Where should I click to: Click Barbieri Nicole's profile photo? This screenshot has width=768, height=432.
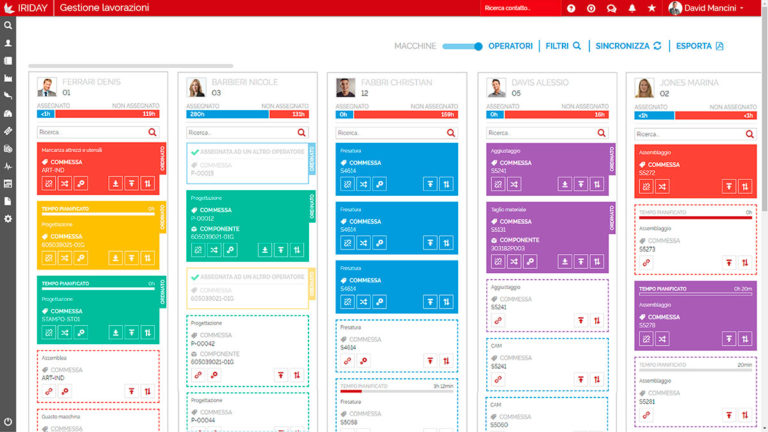coord(196,87)
